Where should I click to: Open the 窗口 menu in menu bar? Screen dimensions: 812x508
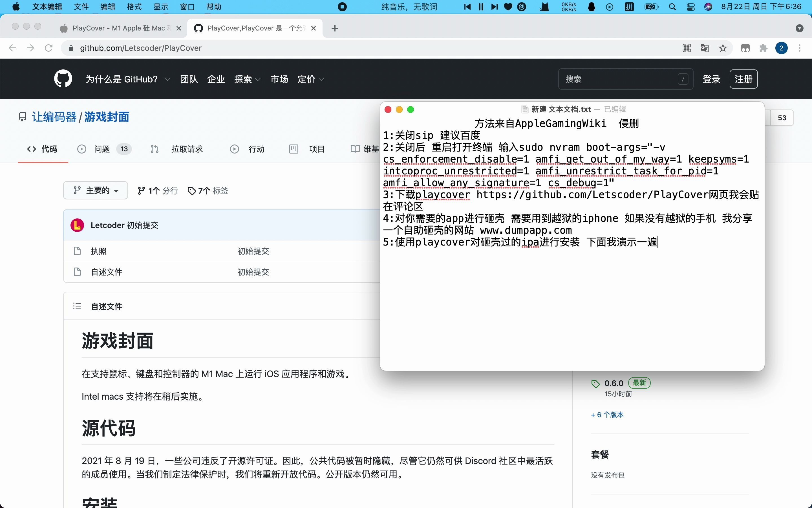187,7
